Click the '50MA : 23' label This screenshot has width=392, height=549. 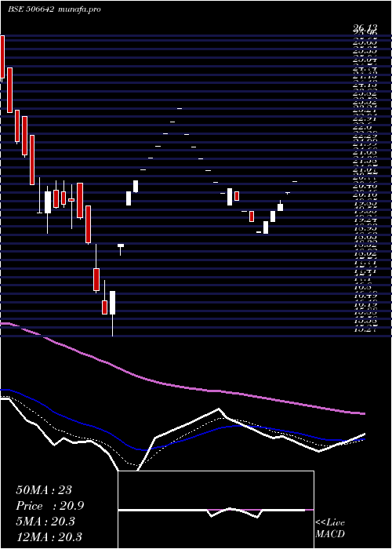44,490
